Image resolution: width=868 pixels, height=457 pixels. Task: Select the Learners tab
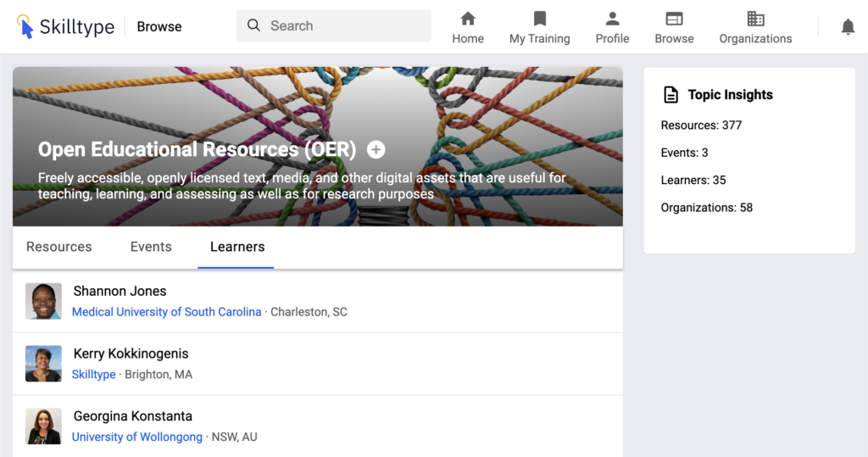237,247
